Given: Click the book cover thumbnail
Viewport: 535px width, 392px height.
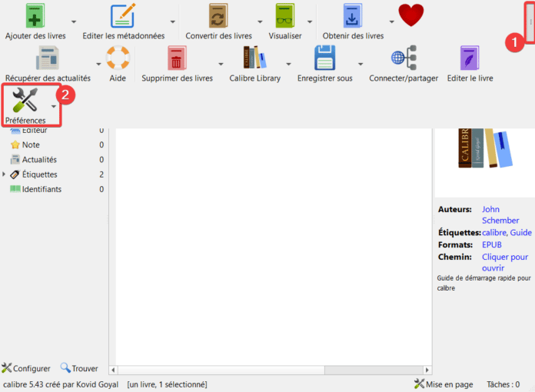Looking at the screenshot, I should pyautogui.click(x=485, y=148).
